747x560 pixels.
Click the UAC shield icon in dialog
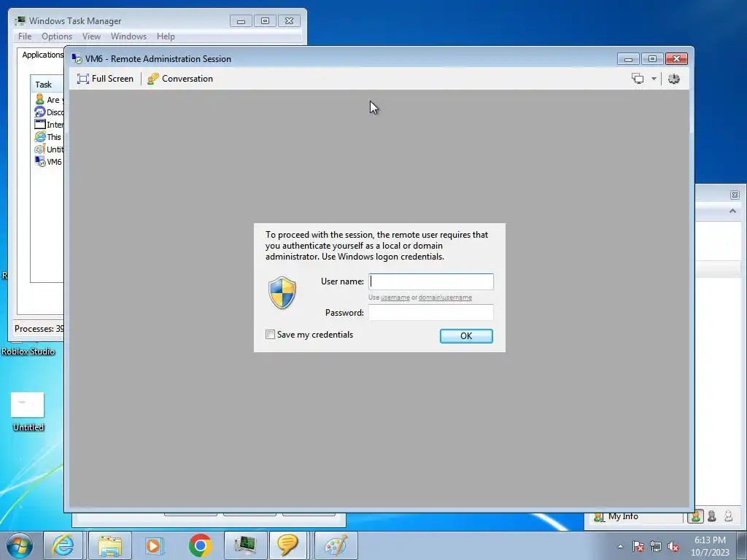282,293
